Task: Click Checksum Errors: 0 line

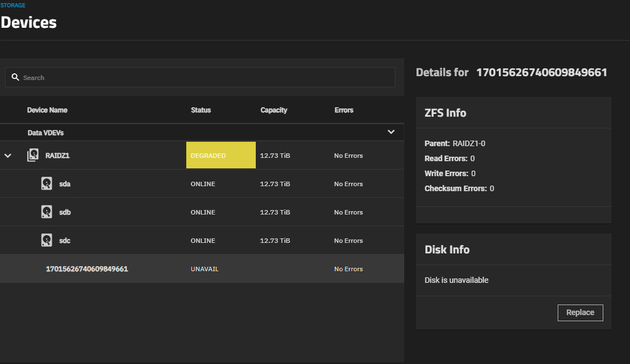Action: point(459,188)
